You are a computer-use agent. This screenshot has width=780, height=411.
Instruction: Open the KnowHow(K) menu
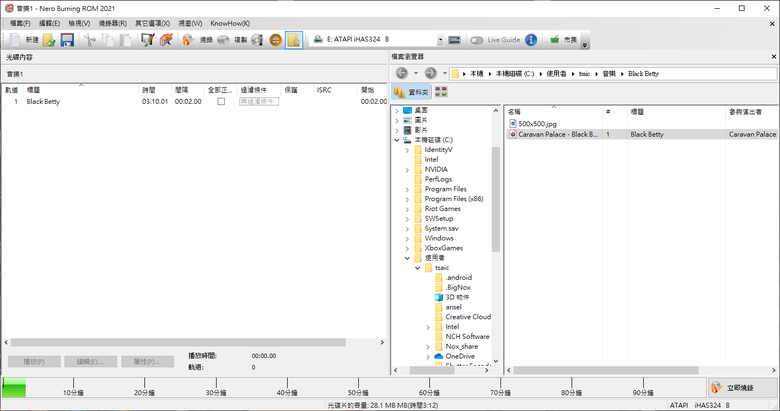tap(230, 23)
